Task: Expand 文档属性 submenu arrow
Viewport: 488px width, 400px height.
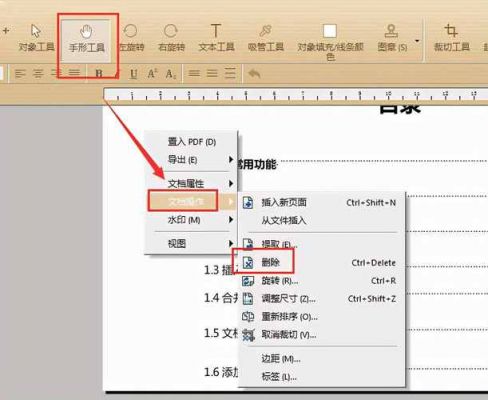Action: click(x=230, y=184)
